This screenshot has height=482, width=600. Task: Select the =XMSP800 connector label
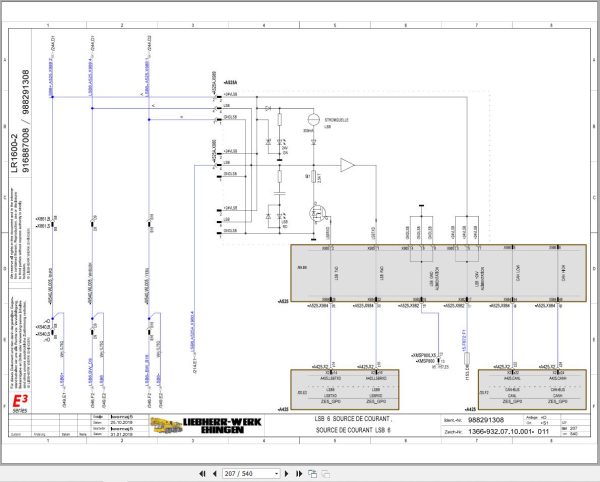pyautogui.click(x=425, y=361)
